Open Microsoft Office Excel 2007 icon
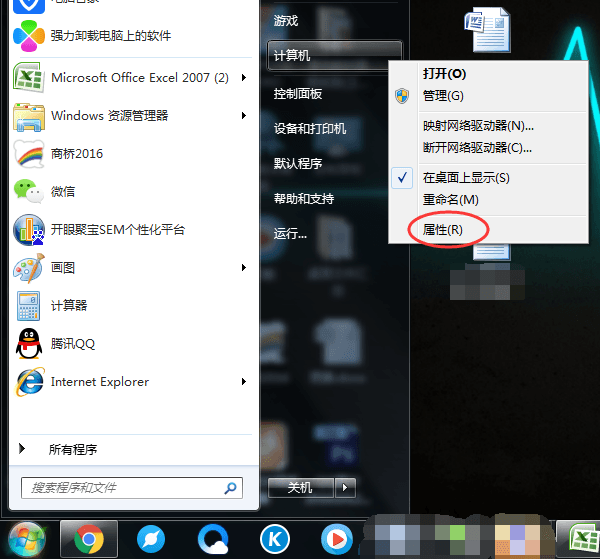This screenshot has height=559, width=600. click(x=30, y=78)
